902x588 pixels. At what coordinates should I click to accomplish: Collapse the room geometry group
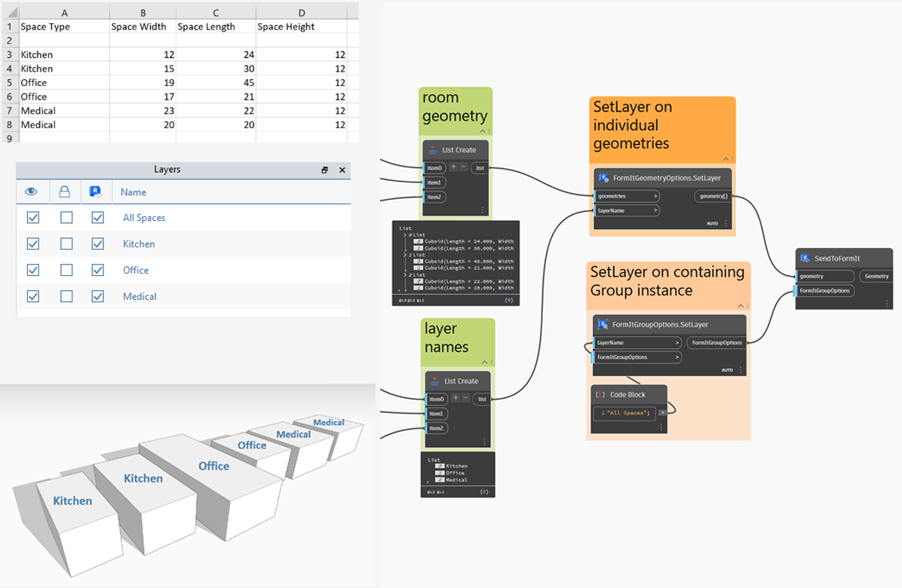(483, 131)
